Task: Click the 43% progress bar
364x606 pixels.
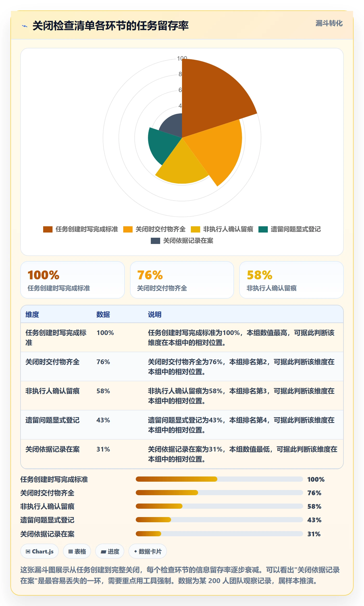Action: [x=219, y=520]
